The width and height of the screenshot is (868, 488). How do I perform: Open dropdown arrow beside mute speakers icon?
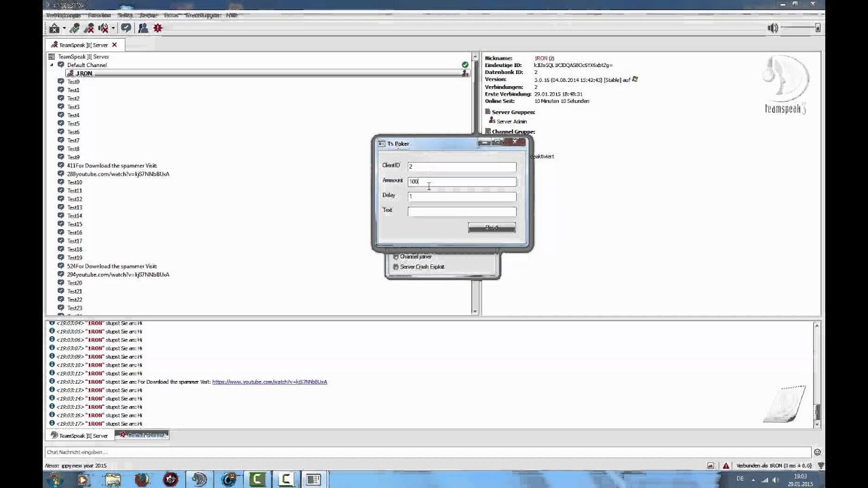(113, 28)
